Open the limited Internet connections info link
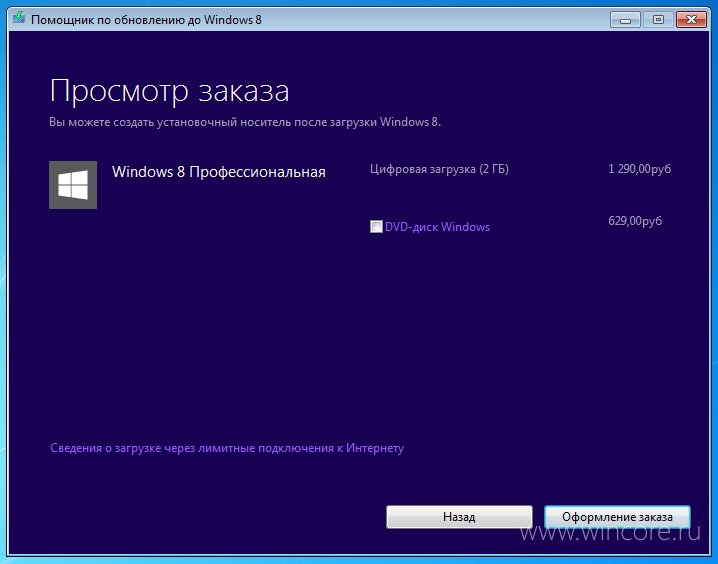718x564 pixels. point(227,448)
